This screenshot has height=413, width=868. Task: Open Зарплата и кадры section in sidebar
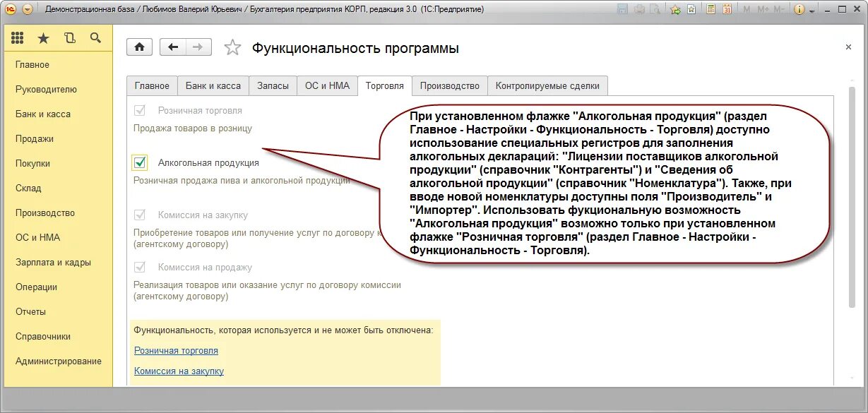53,262
